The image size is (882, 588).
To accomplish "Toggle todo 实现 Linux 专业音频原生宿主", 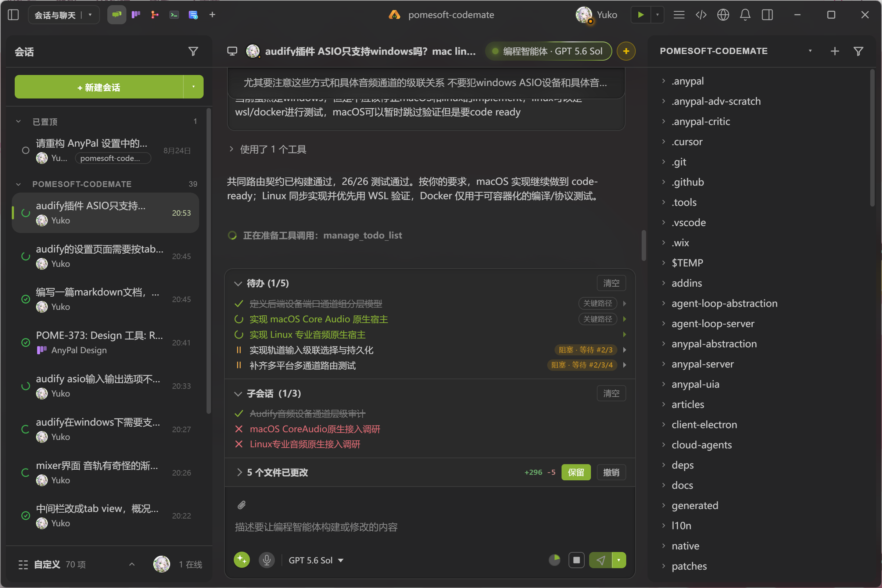I will tap(239, 334).
